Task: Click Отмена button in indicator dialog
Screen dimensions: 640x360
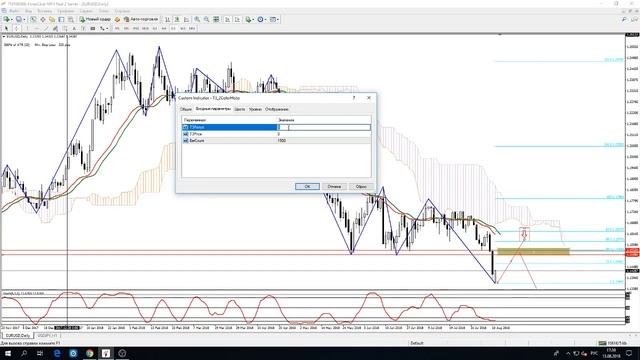Action: point(334,187)
